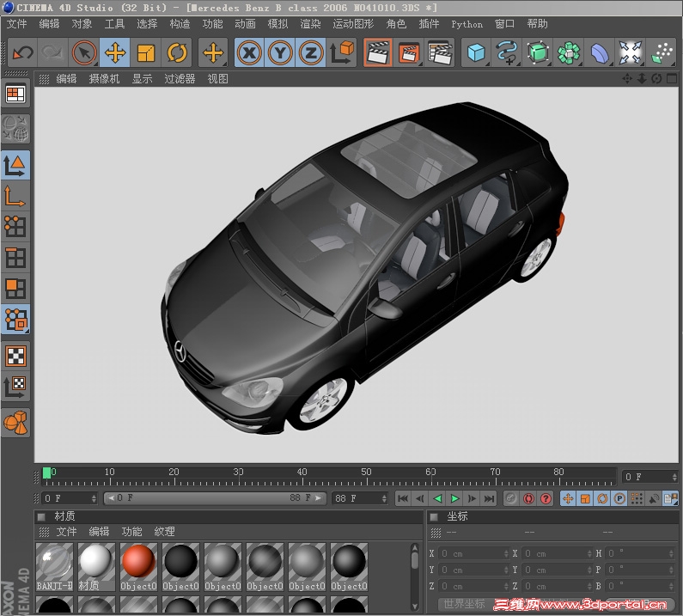Select the red Object0 material swatch

(138, 567)
